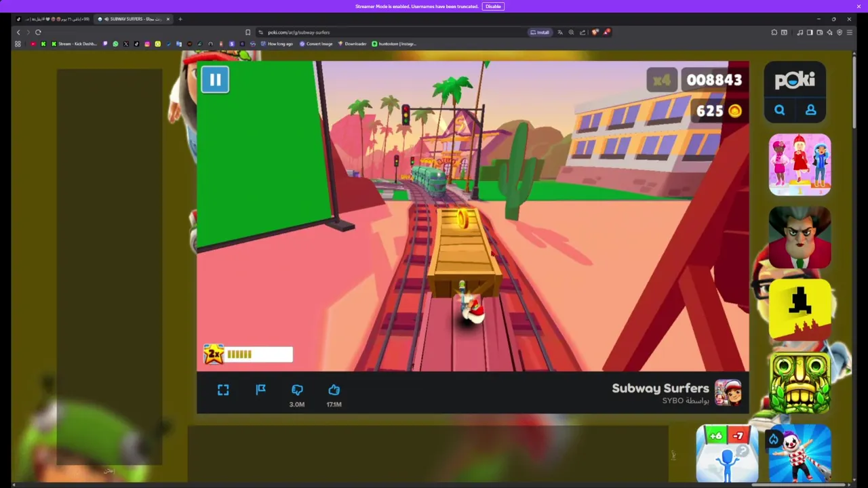Click the Install app button in address bar
The height and width of the screenshot is (488, 868).
[x=540, y=32]
